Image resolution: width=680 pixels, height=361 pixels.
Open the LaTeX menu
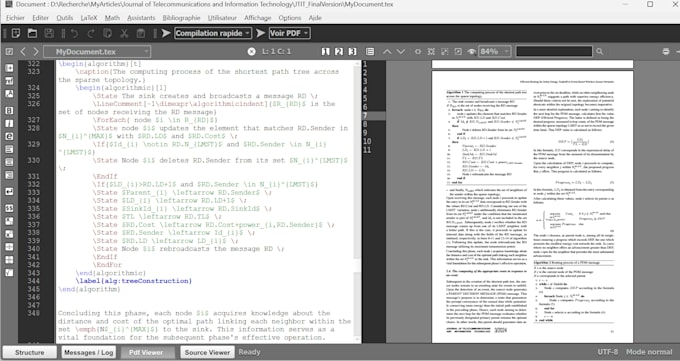pyautogui.click(x=89, y=18)
